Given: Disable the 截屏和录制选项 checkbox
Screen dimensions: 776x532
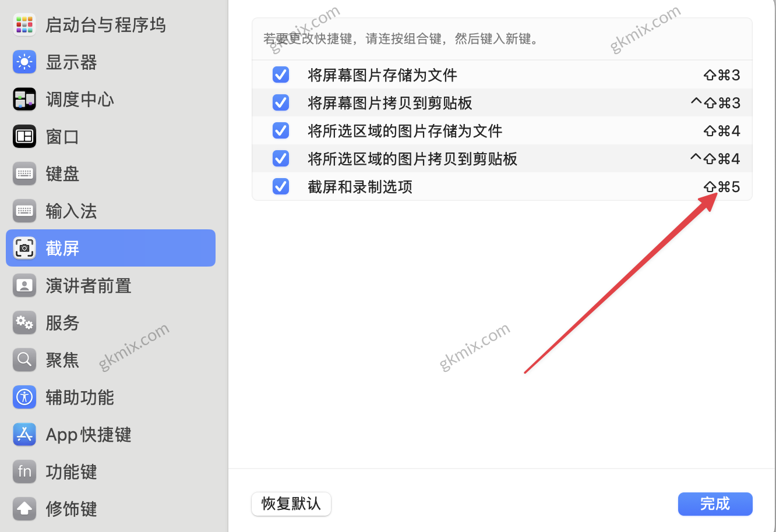Looking at the screenshot, I should [281, 186].
